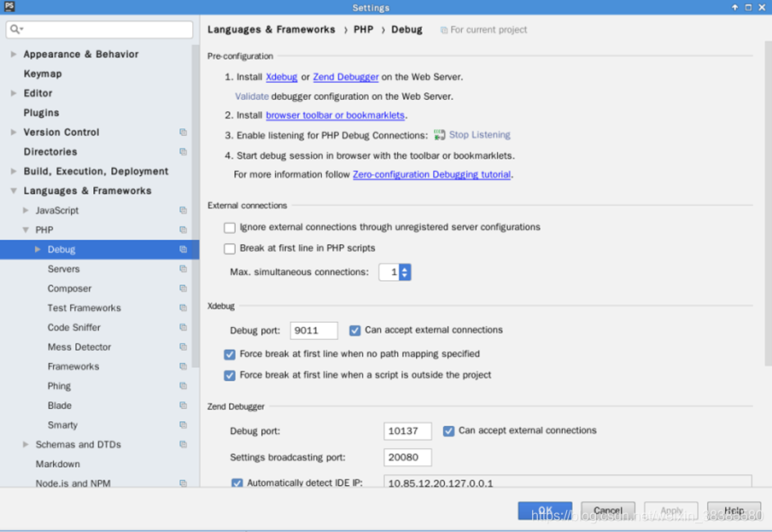
Task: Click Settings broadcasting port field 20080
Action: [407, 457]
